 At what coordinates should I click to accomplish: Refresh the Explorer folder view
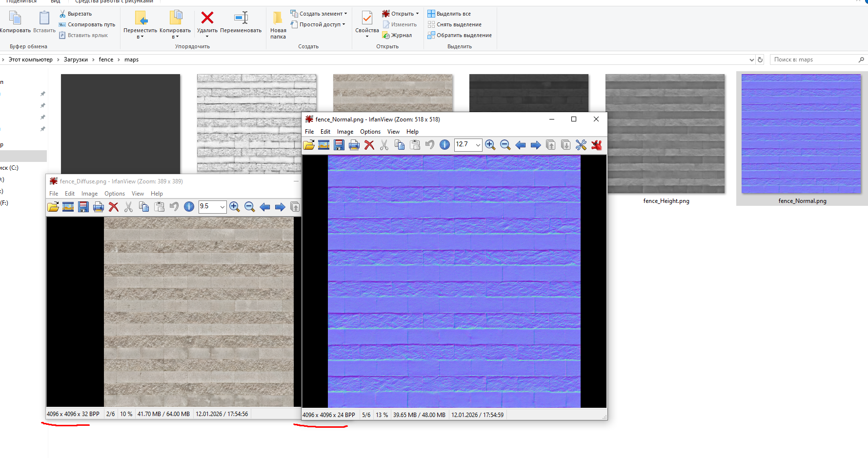(760, 60)
